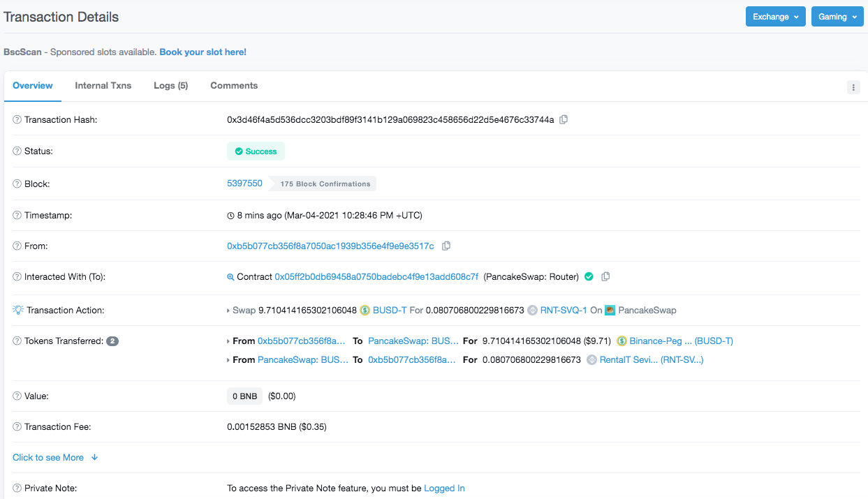Open contract address 0x05ff2b0d...608c7f
Image resolution: width=868 pixels, height=499 pixels.
(x=376, y=277)
